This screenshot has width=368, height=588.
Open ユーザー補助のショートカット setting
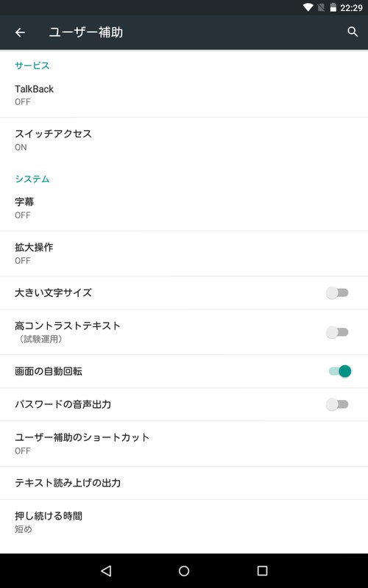184,444
